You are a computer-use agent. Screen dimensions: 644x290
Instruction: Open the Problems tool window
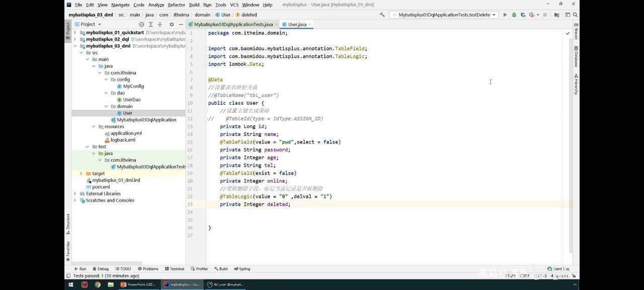[148, 269]
